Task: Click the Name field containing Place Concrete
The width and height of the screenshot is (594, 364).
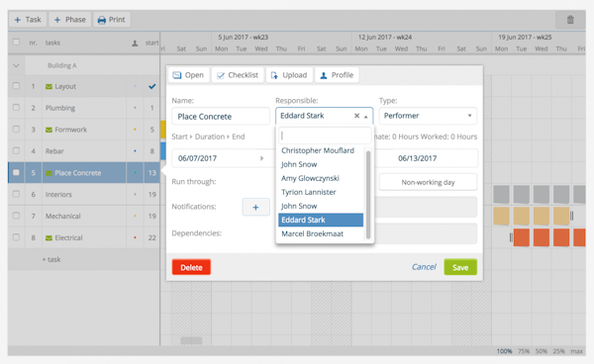Action: coord(221,116)
